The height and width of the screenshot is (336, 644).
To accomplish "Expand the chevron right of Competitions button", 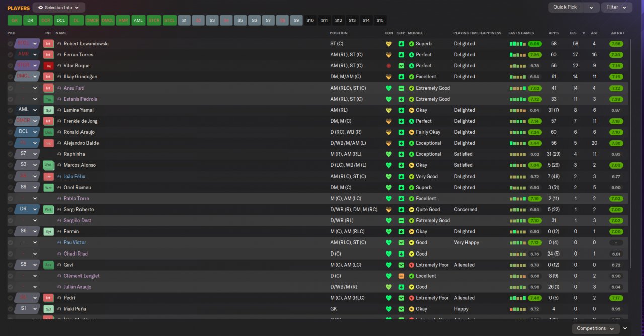I will point(625,328).
